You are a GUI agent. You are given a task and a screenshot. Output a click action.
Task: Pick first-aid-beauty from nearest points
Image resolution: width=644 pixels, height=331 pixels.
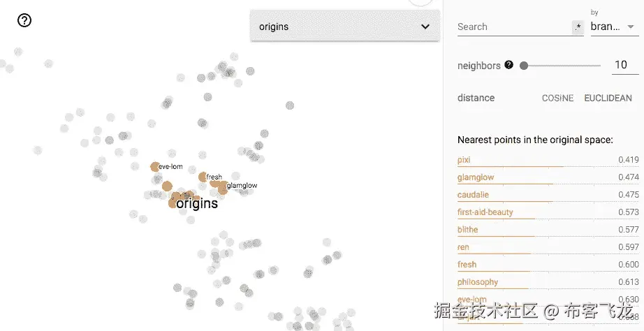pos(485,212)
